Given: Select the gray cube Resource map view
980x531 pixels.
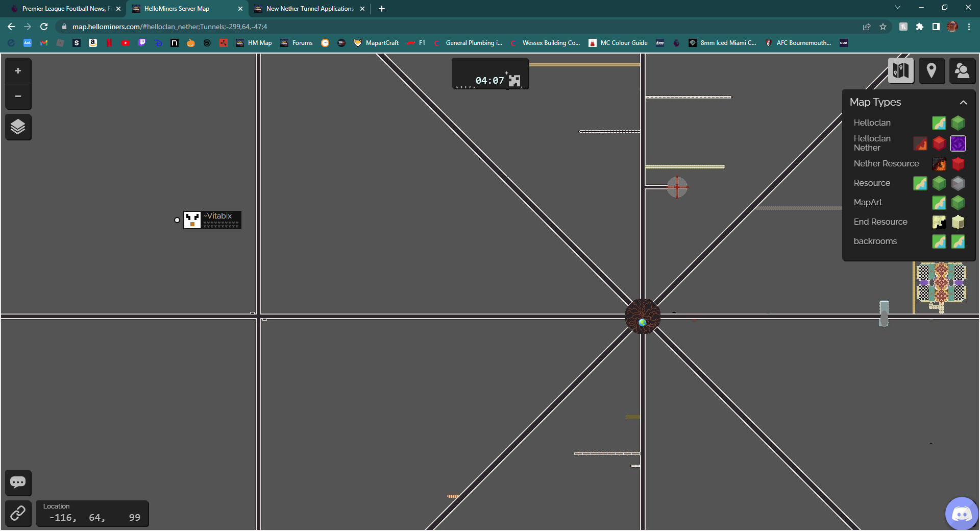Looking at the screenshot, I should point(958,183).
